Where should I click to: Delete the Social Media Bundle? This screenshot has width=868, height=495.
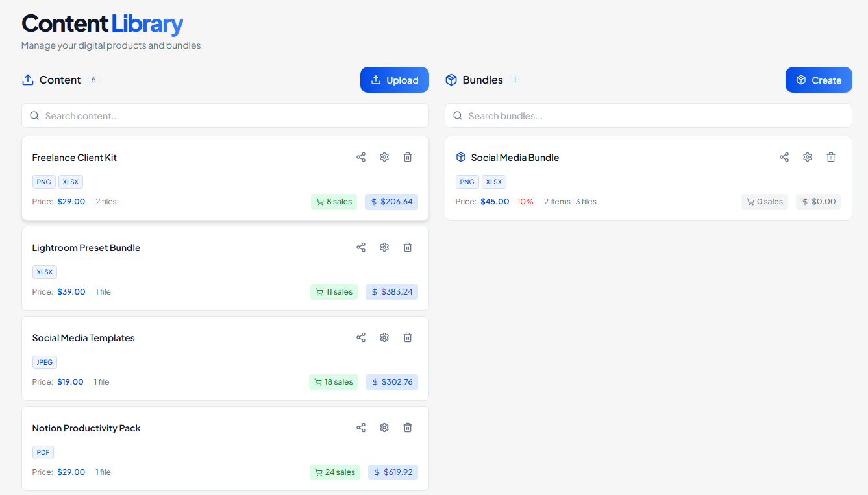click(831, 157)
